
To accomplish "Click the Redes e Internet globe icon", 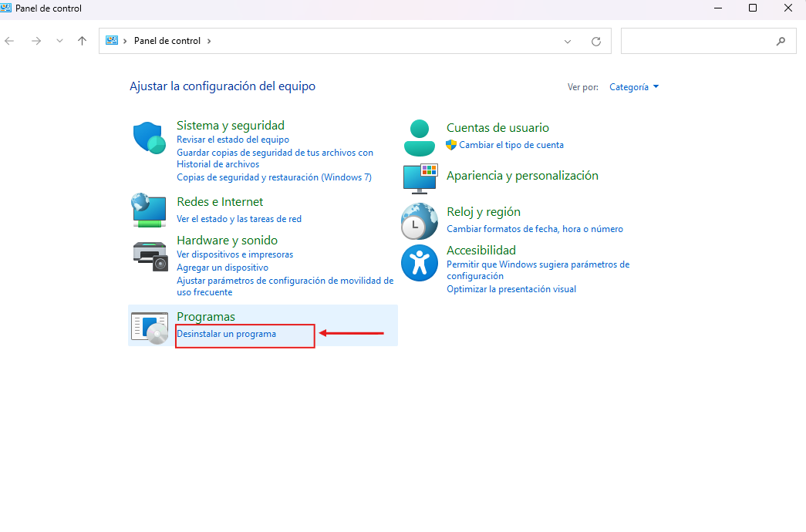I will click(149, 210).
